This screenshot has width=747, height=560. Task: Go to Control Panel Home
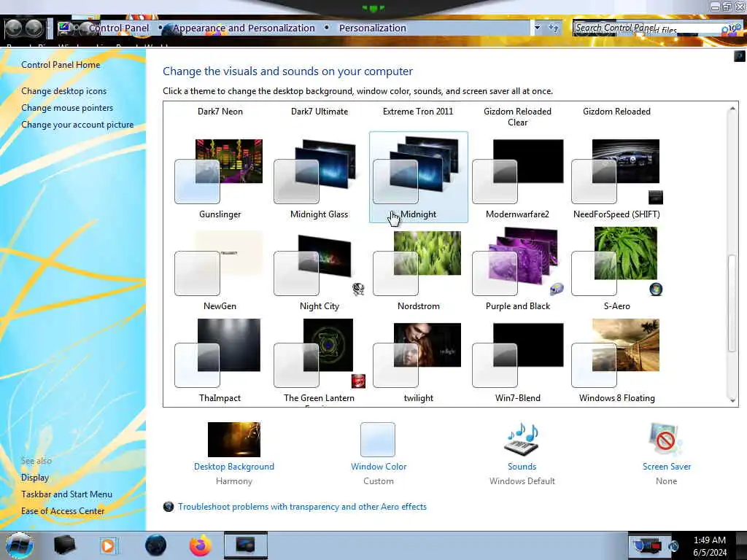click(x=61, y=65)
